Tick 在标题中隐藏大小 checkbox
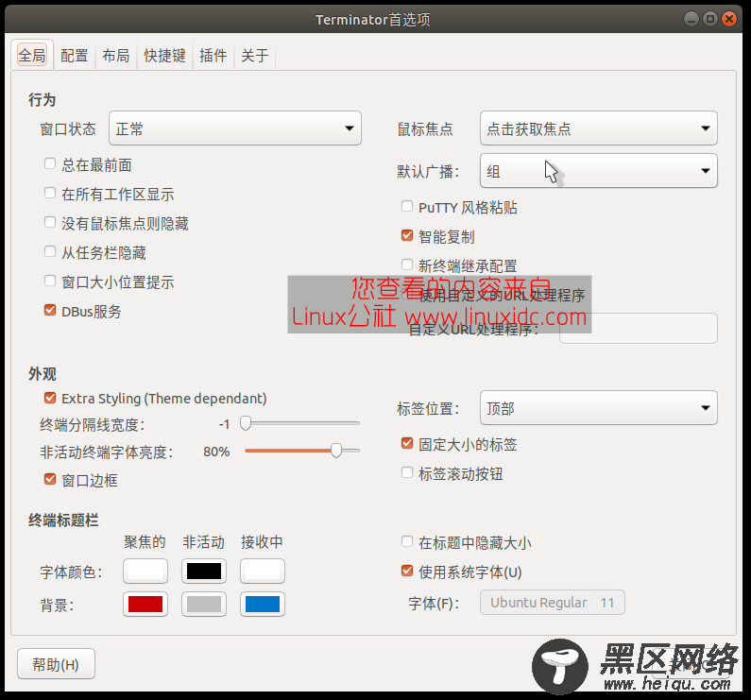 [406, 542]
